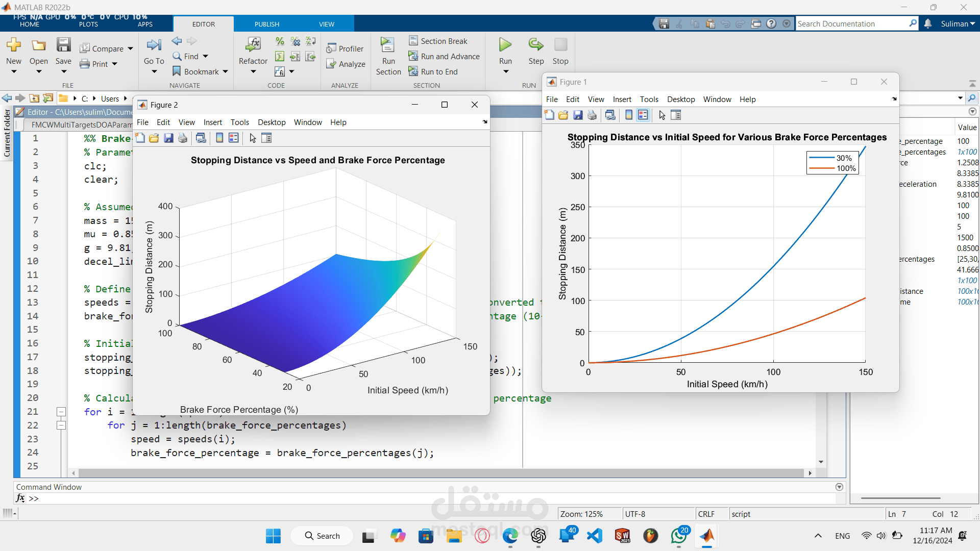Open Property Inspector icon in Figure 1 toolbar
980x551 pixels.
pos(676,115)
